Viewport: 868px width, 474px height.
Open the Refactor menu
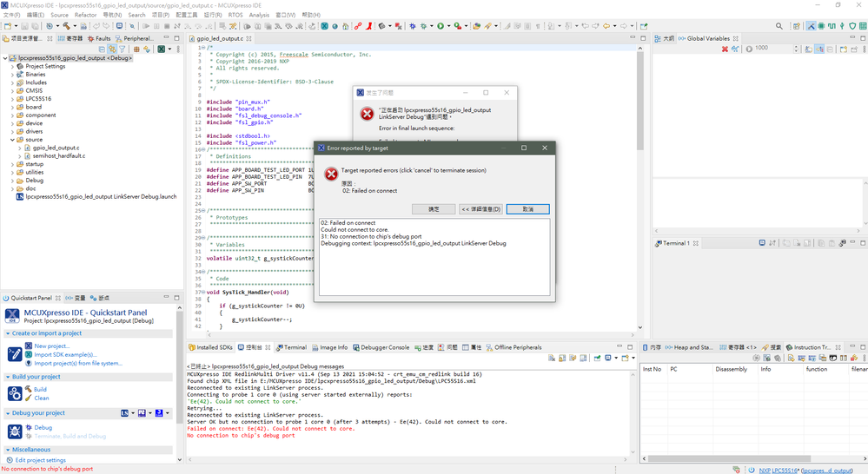click(85, 15)
